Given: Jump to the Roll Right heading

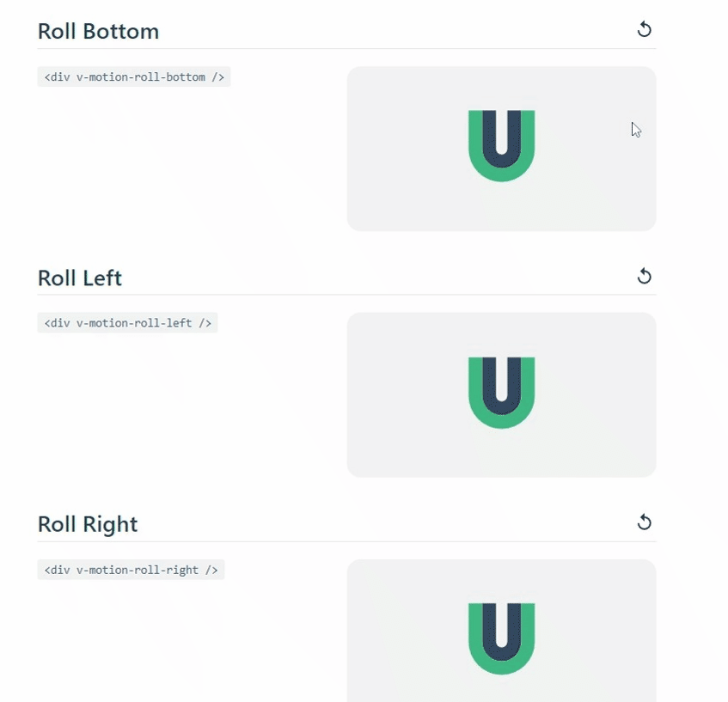Looking at the screenshot, I should (x=88, y=524).
